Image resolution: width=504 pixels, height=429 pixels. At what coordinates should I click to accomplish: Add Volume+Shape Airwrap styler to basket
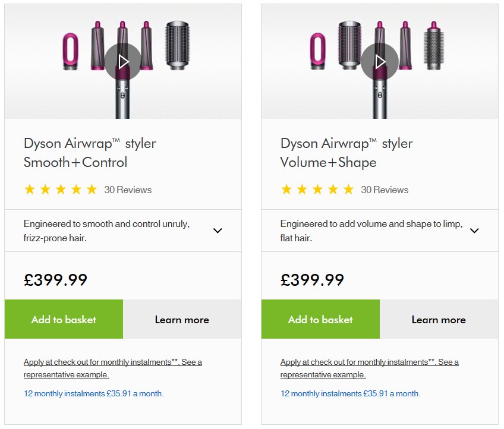coord(320,320)
